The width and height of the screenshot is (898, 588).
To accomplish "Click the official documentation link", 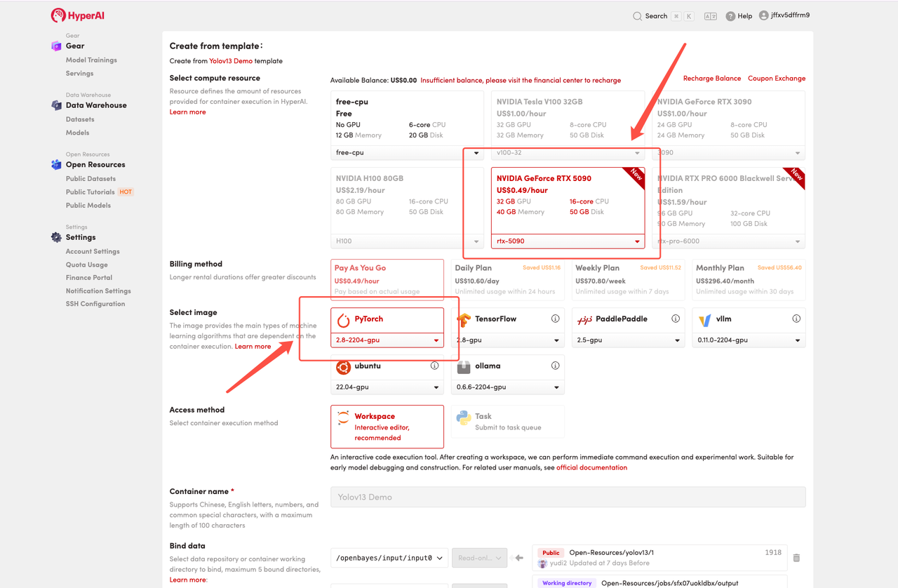I will pos(591,467).
